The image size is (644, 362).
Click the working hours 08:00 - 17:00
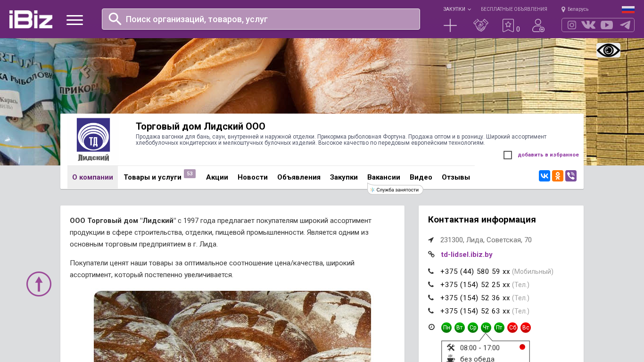pos(480,348)
